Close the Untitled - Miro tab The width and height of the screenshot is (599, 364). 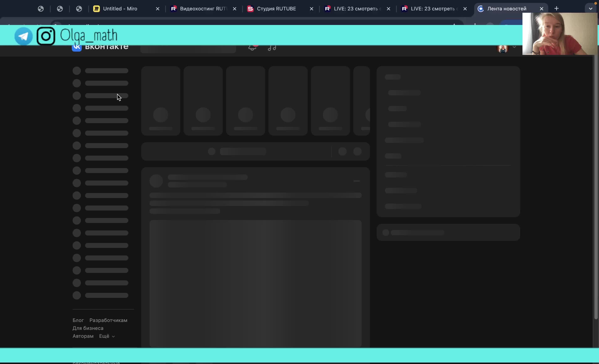[157, 9]
